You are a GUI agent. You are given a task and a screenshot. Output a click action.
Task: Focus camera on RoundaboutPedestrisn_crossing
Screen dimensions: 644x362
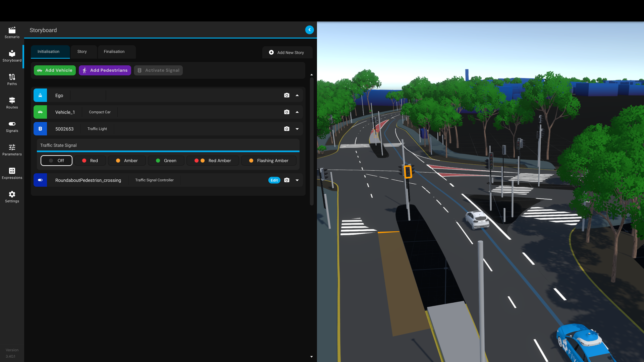point(286,180)
